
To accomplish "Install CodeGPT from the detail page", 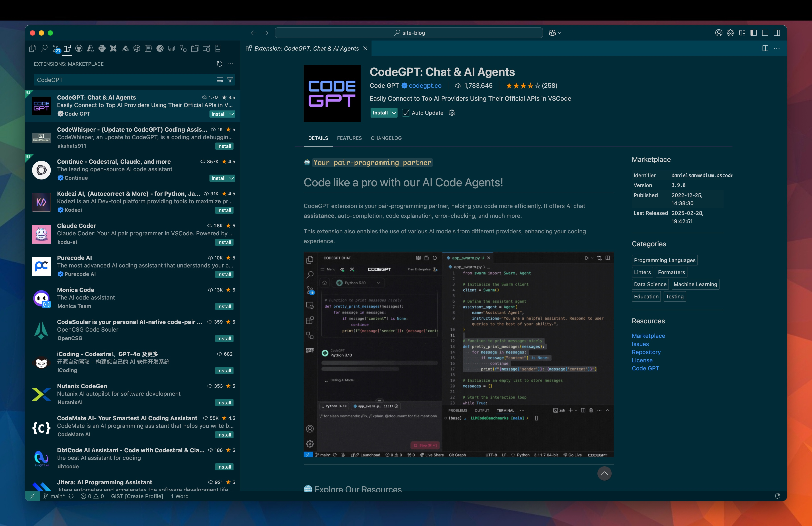I will (x=380, y=113).
